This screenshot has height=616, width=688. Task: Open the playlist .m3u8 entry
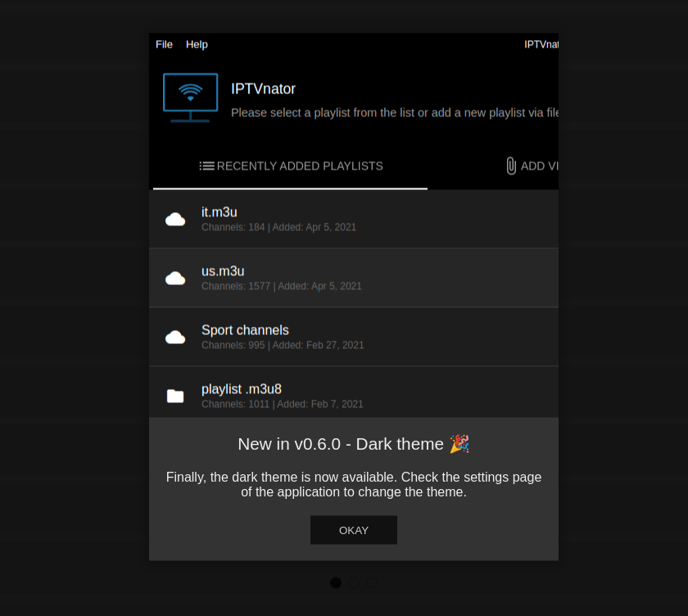(x=354, y=392)
